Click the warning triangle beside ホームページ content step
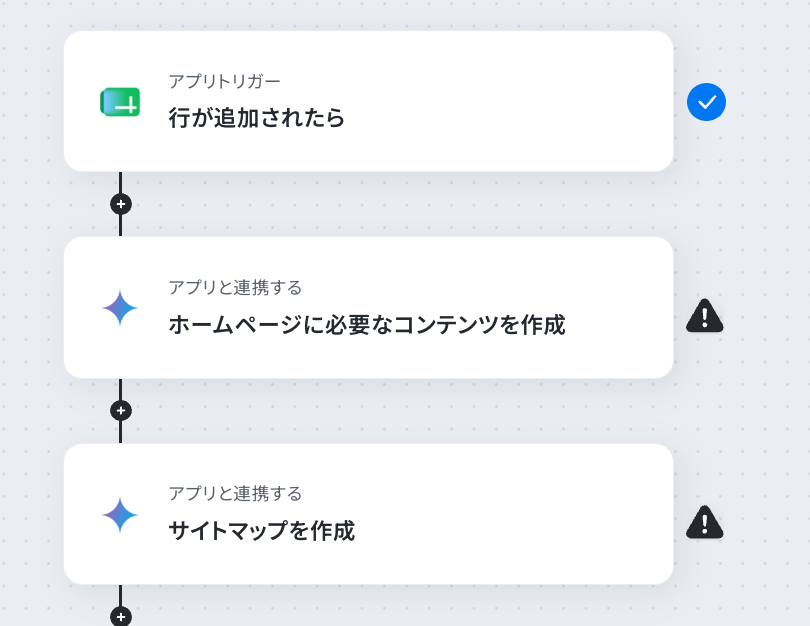This screenshot has width=810, height=626. 705,315
